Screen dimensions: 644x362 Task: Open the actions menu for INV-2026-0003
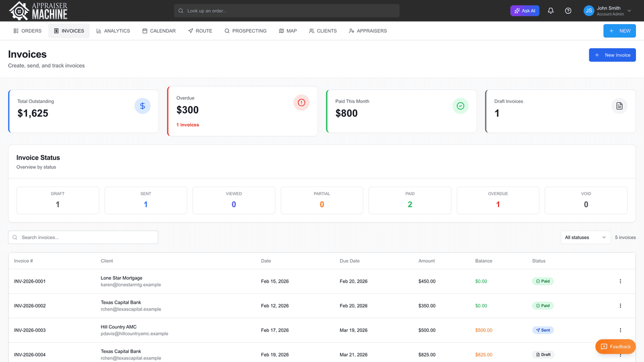pyautogui.click(x=620, y=330)
